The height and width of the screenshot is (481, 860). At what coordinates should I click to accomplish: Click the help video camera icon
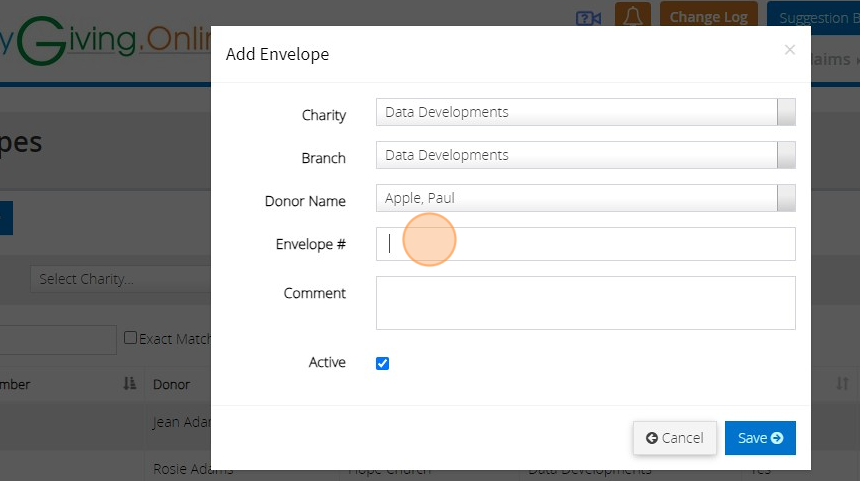click(588, 18)
